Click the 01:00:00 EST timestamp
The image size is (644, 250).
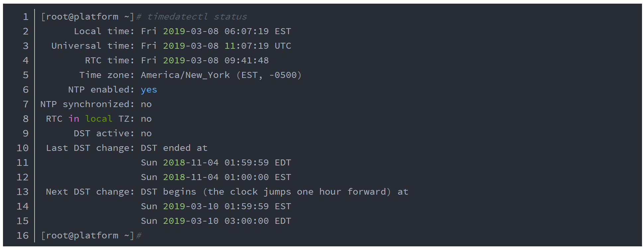click(257, 177)
